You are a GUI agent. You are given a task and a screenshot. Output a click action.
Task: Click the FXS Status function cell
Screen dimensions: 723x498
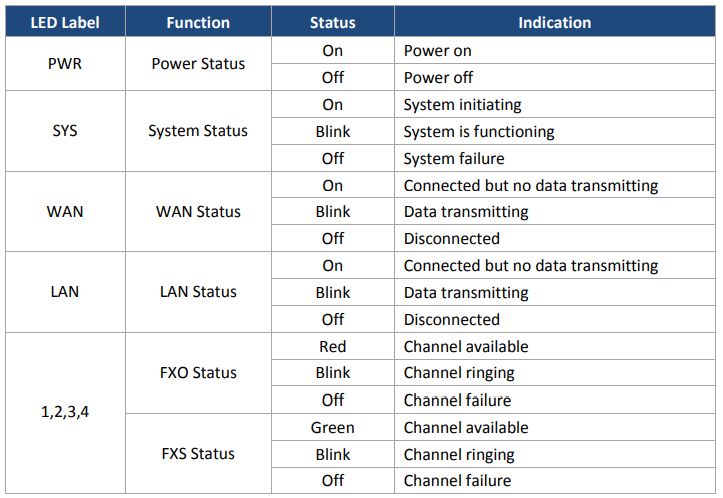tap(198, 454)
